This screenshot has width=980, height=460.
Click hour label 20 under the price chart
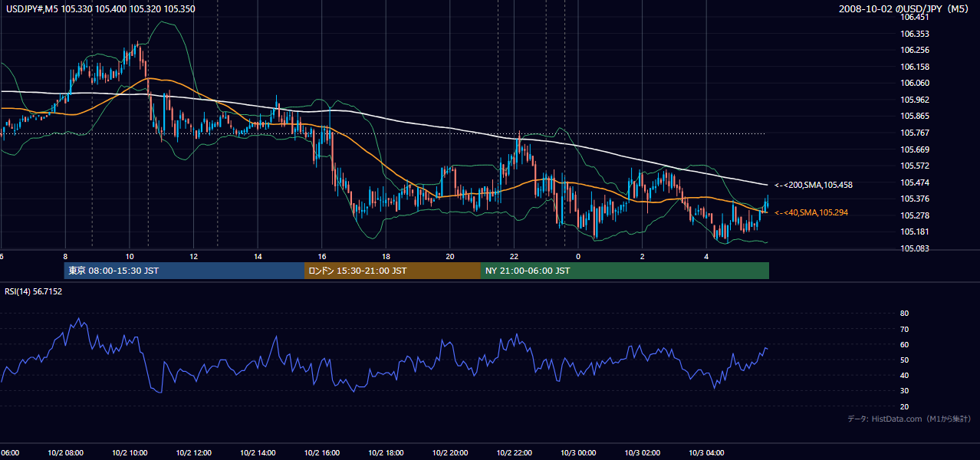tap(450, 256)
